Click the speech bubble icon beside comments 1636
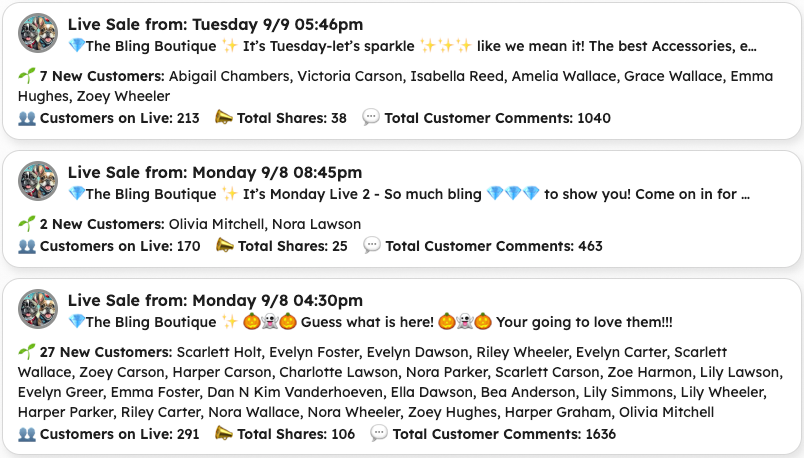 [x=379, y=433]
